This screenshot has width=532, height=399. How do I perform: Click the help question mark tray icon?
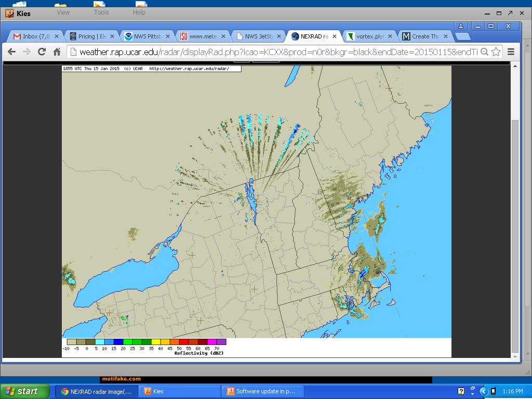point(461,391)
